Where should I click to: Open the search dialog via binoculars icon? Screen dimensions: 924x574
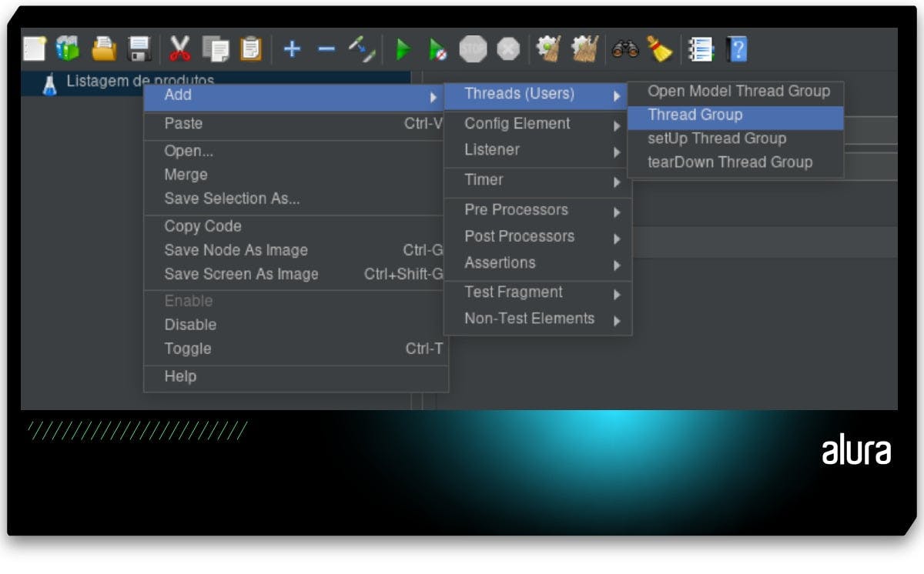point(625,48)
